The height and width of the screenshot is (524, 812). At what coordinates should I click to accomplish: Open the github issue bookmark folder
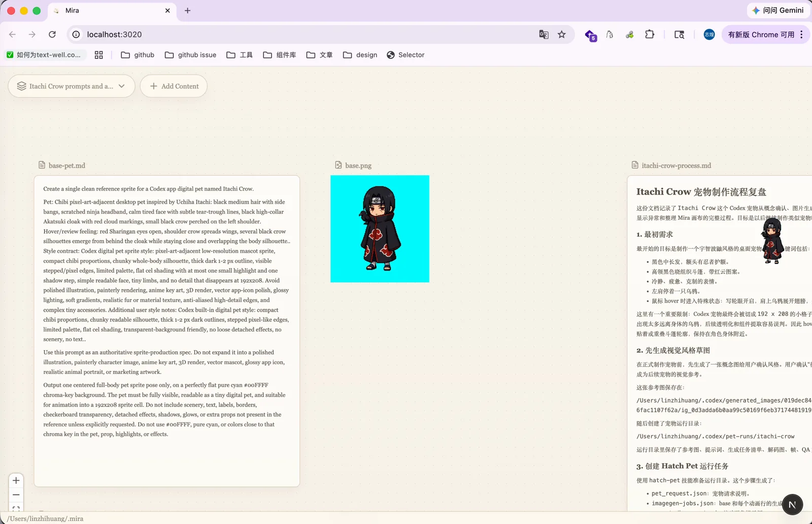(x=191, y=55)
